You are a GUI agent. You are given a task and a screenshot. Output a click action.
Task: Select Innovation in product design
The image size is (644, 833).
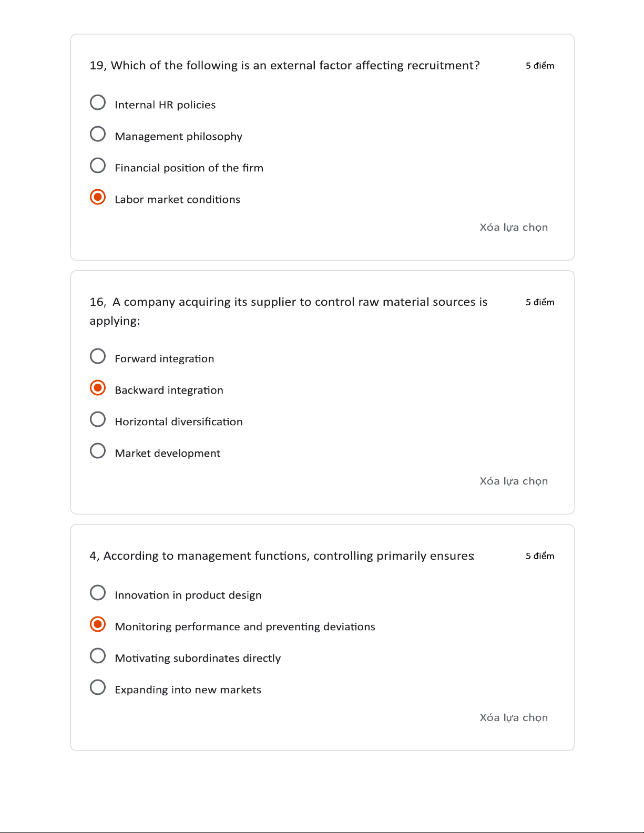click(98, 593)
